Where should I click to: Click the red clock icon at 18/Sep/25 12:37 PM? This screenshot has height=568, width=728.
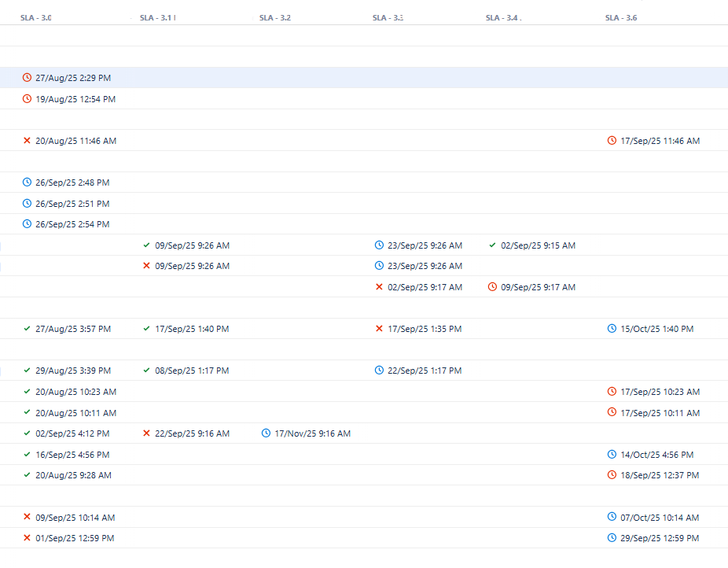click(612, 475)
